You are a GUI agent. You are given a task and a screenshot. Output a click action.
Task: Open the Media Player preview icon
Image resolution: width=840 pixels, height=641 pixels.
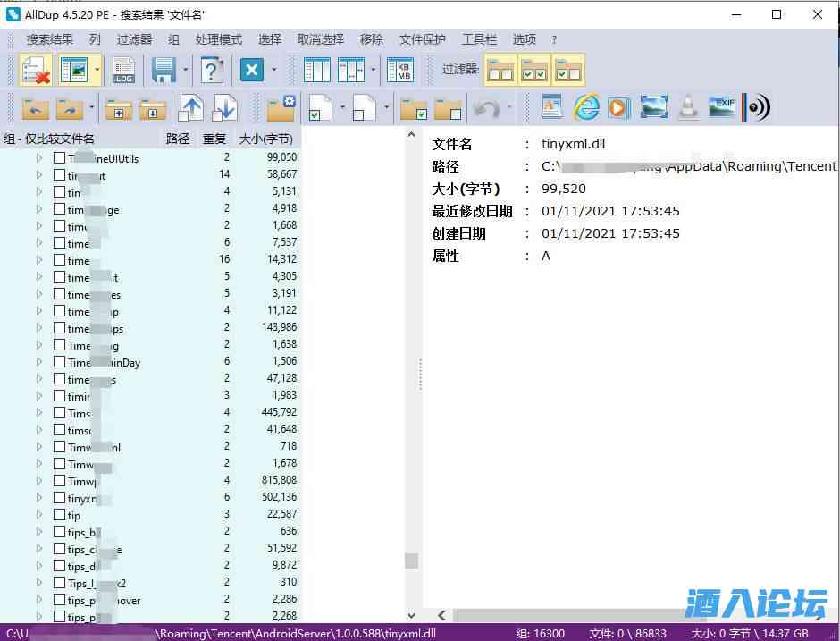[x=618, y=107]
